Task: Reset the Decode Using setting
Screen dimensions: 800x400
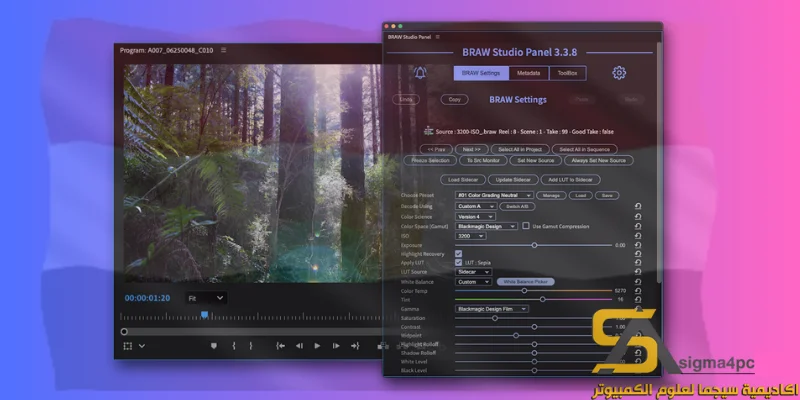Action: pos(638,207)
